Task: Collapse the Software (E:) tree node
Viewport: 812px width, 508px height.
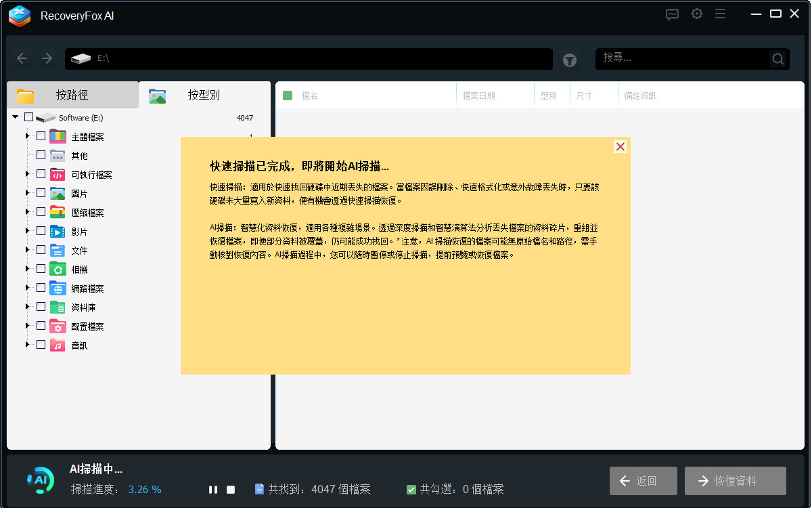Action: point(15,117)
